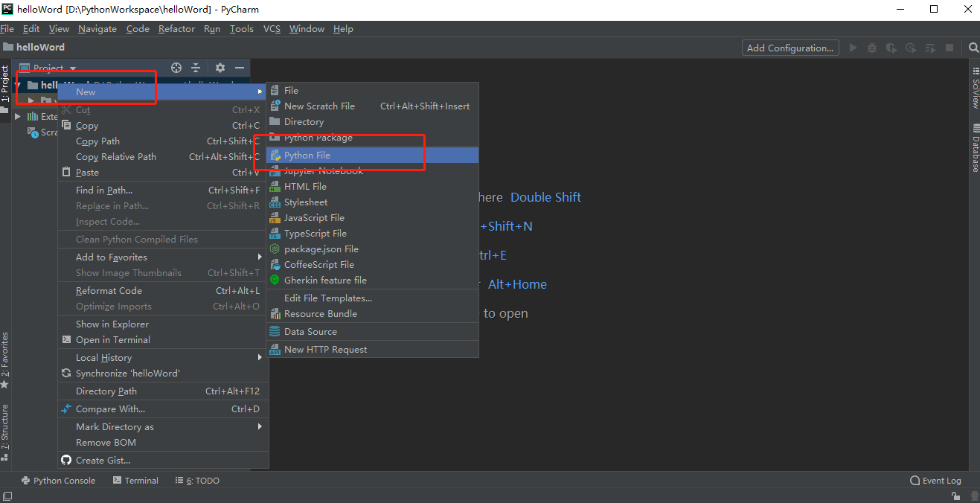Select package.json File entry
Viewport: 980px width, 503px height.
click(x=373, y=249)
